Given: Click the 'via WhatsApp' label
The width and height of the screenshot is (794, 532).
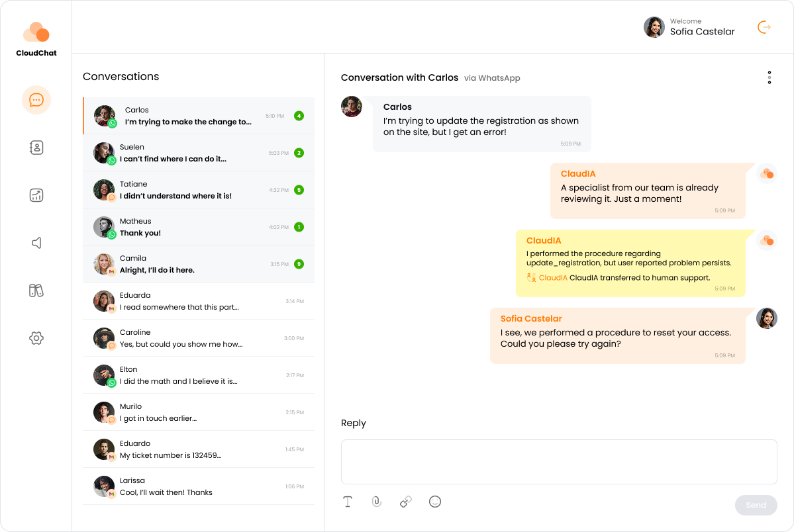Looking at the screenshot, I should coord(492,78).
